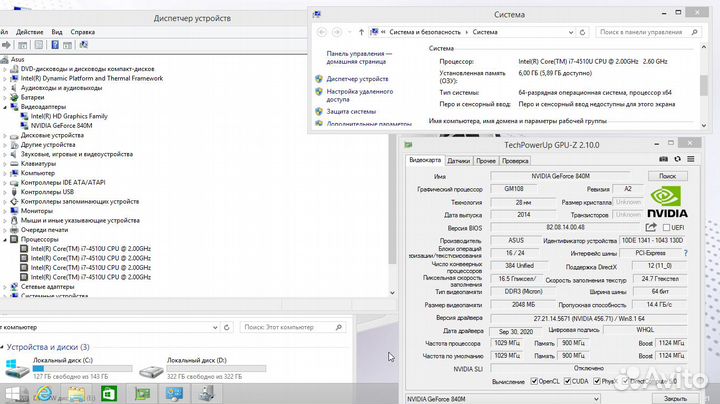This screenshot has height=404, width=720.
Task: Open Настройка удаленного доступа link
Action: click(x=360, y=95)
